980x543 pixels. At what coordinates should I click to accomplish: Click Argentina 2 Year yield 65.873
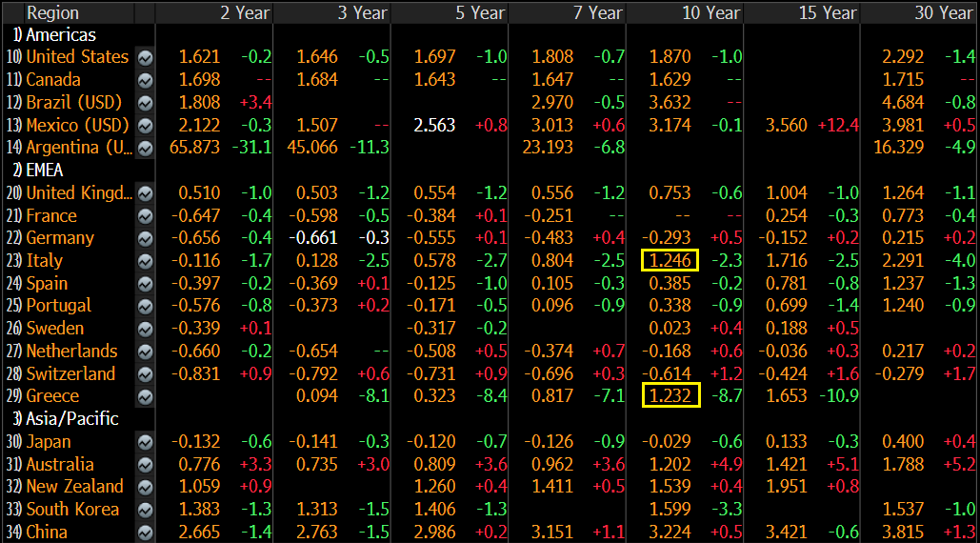point(194,148)
